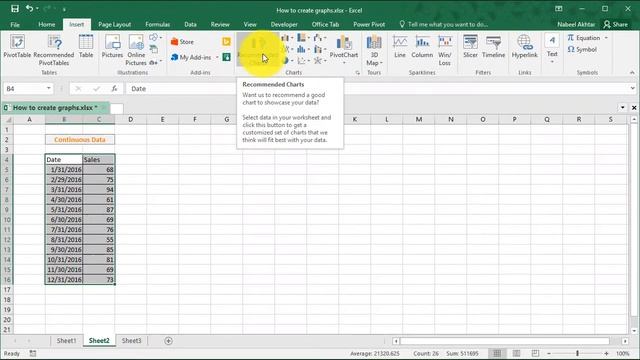Image resolution: width=640 pixels, height=360 pixels.
Task: Click the formula bar showing Date
Action: [378, 89]
